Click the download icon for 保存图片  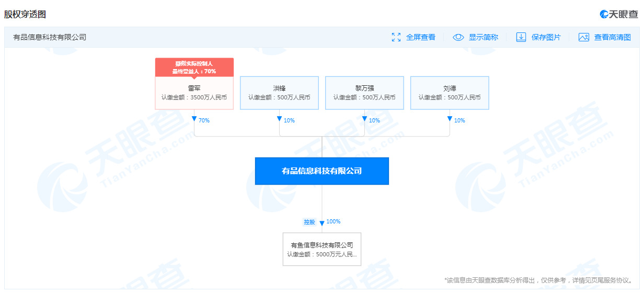pos(521,37)
